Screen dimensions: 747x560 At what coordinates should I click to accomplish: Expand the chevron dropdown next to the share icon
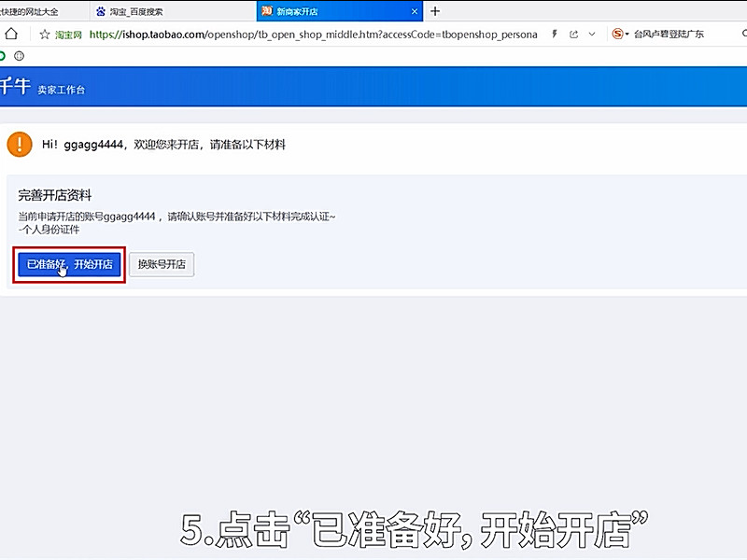point(592,34)
